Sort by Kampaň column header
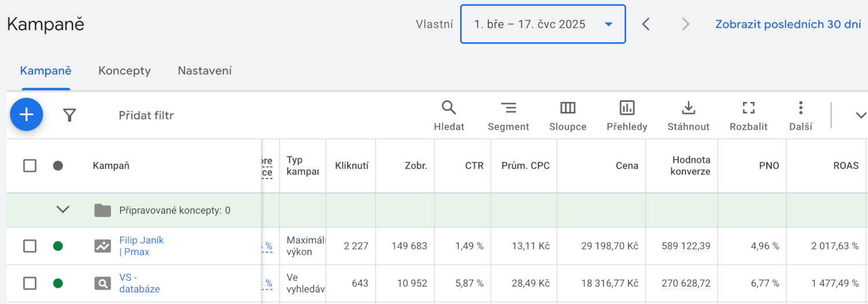The height and width of the screenshot is (304, 868). click(x=111, y=166)
